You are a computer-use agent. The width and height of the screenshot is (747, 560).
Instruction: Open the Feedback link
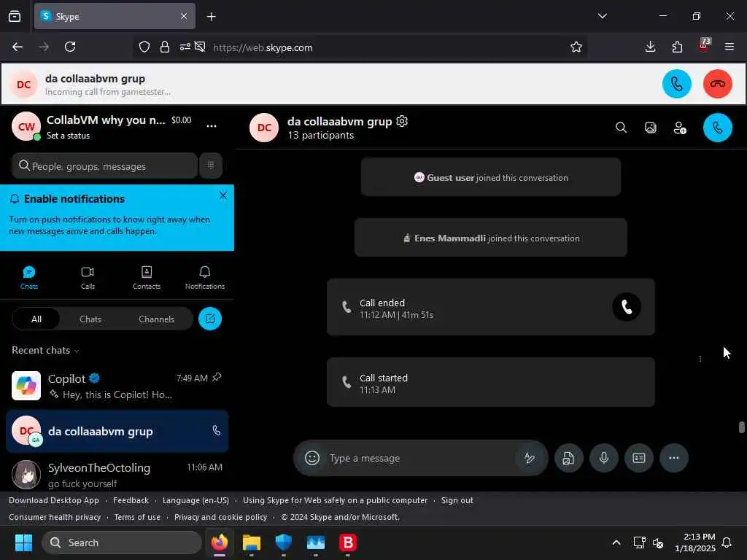(131, 500)
